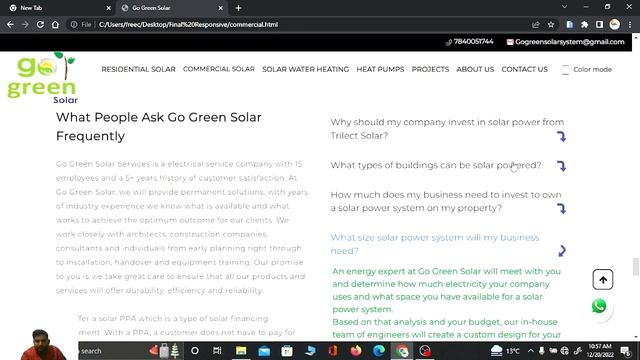The image size is (640, 360).
Task: Email Gogreensolarsystem@gmail.com link
Action: (570, 42)
